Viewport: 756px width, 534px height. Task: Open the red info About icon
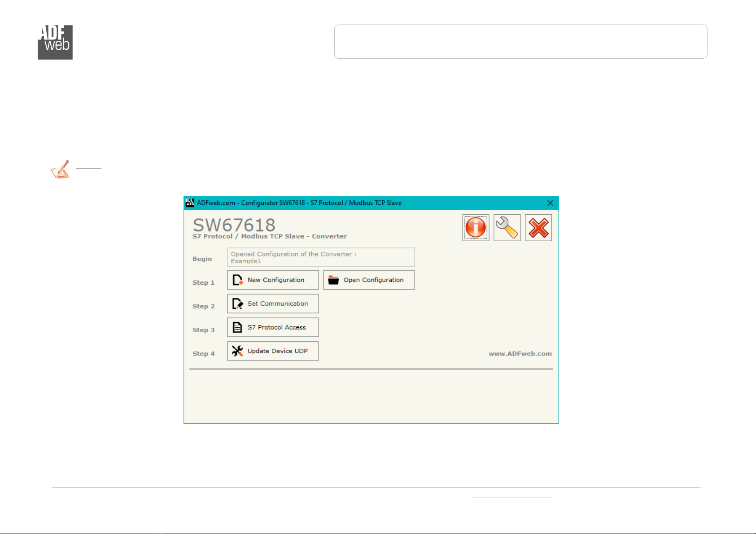476,228
